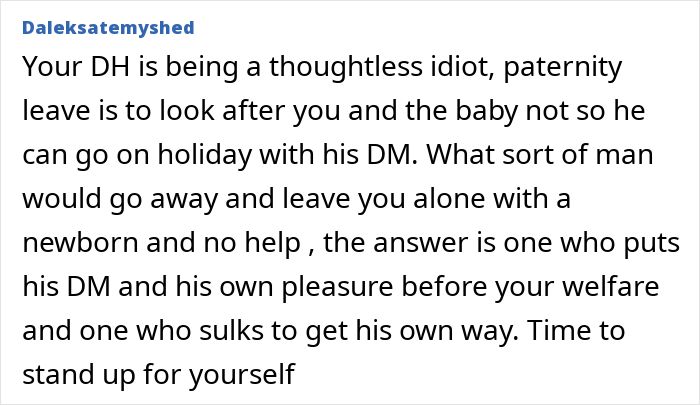This screenshot has height=405, width=700.
Task: Click the word "leave" beginning the second line
Action: [x=56, y=110]
